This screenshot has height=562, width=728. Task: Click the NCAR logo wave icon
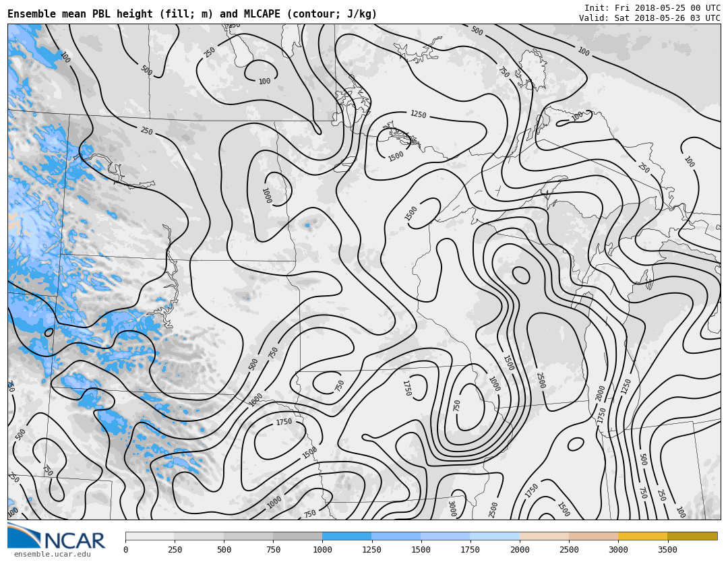(24, 536)
